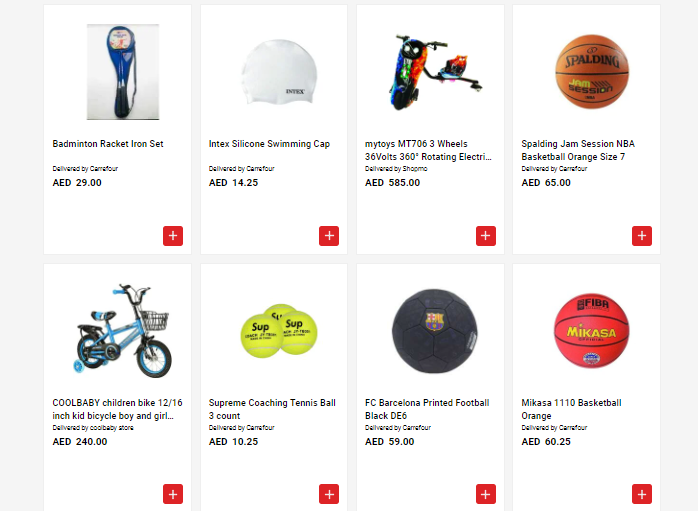Viewport: 698px width, 511px height.
Task: Add Badminton Racket Iron Set to cart
Action: tap(173, 236)
